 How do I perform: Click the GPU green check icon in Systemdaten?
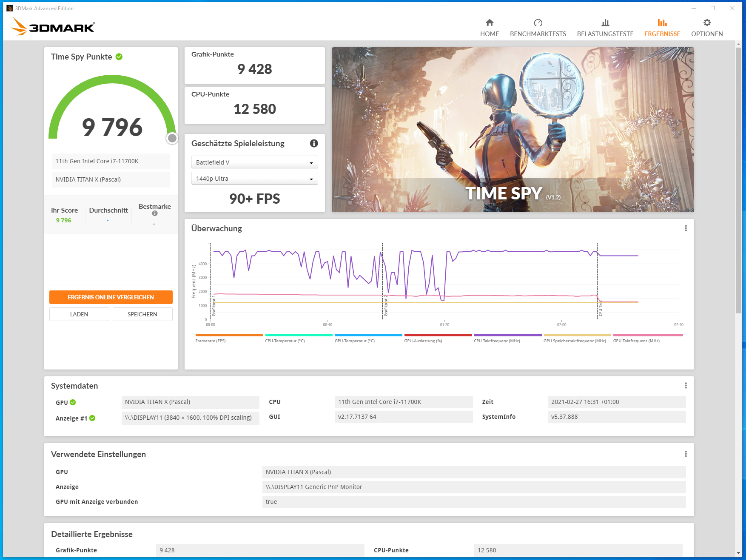[73, 402]
